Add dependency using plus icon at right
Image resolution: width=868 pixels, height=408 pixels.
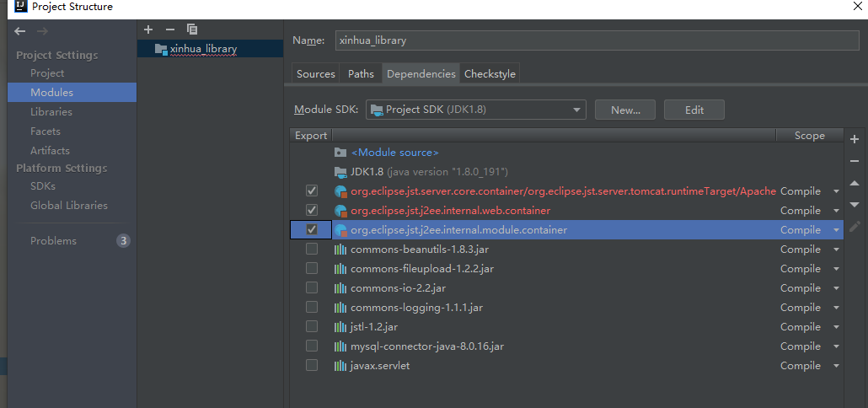(x=855, y=139)
